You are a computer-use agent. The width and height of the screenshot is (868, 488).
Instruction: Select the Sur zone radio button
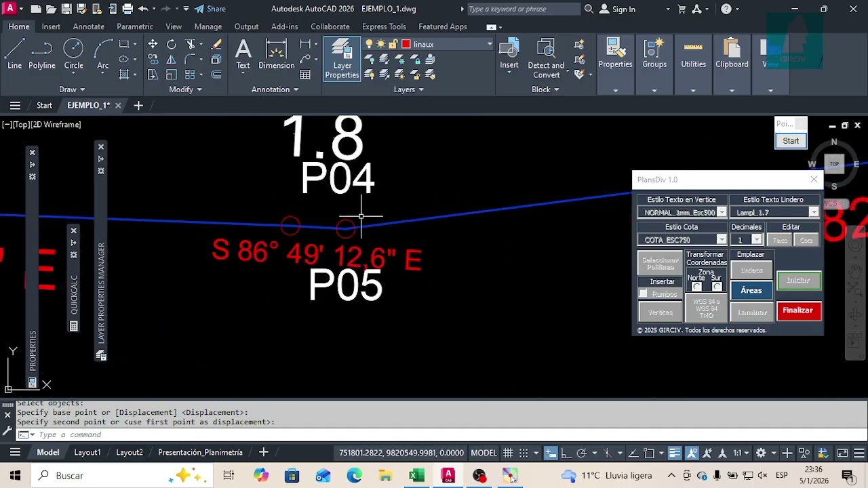[x=717, y=286]
